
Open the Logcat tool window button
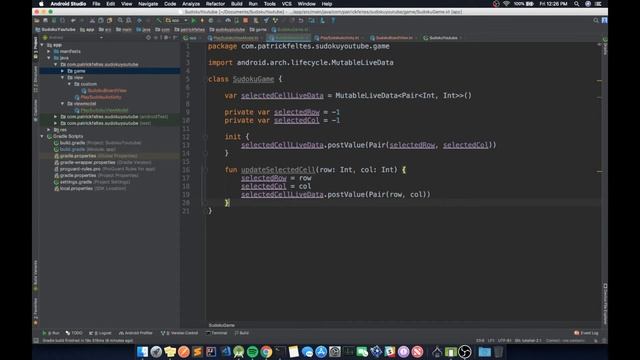(100, 333)
